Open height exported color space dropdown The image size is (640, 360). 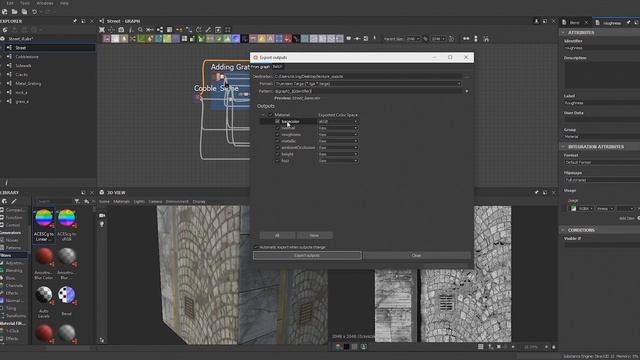pos(338,154)
